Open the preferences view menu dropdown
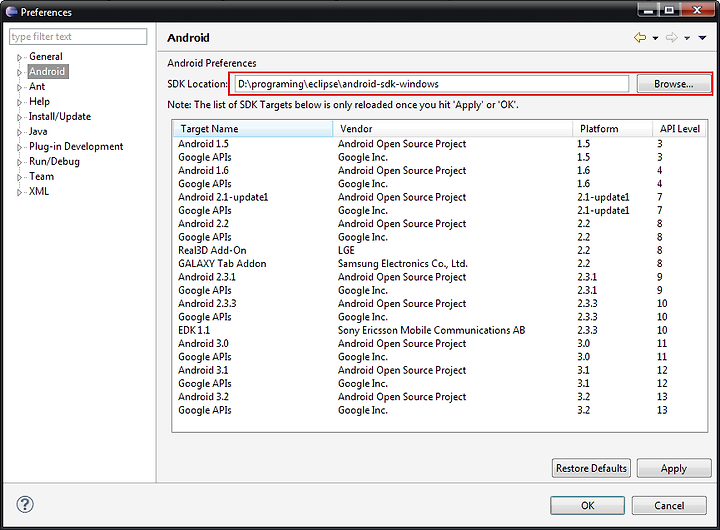This screenshot has width=720, height=530. 703,38
